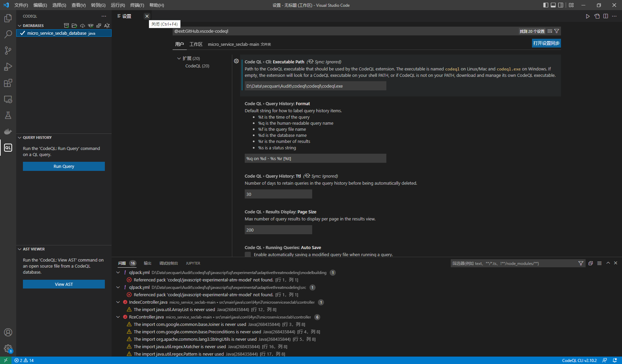Sort databases by name AZ icon
Screen dimensions: 622x364
[107, 26]
